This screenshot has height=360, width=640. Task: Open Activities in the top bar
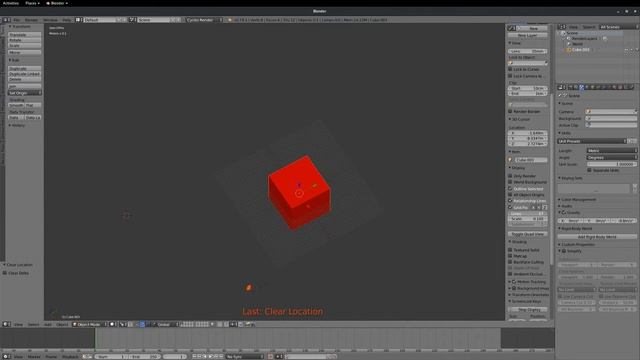[11, 3]
